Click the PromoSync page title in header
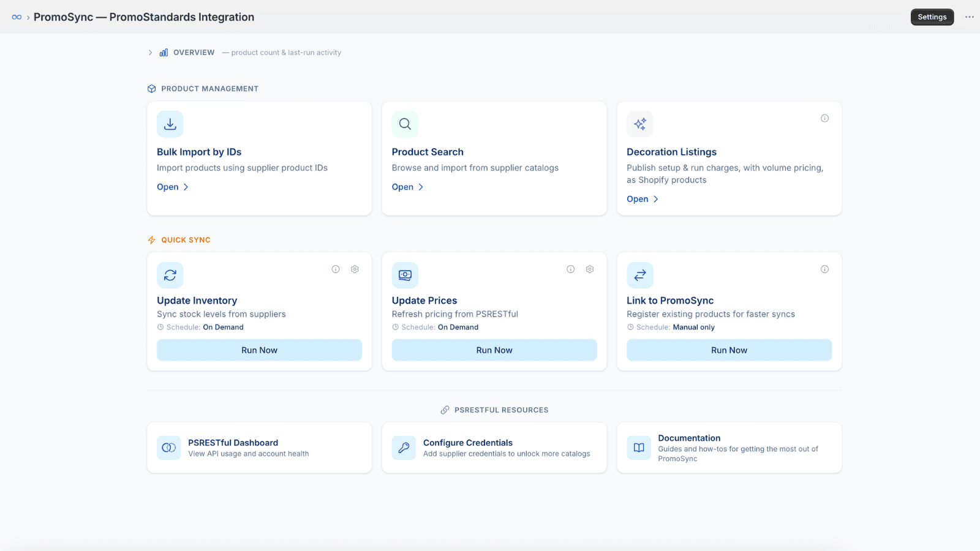Image resolution: width=980 pixels, height=551 pixels. (x=144, y=17)
